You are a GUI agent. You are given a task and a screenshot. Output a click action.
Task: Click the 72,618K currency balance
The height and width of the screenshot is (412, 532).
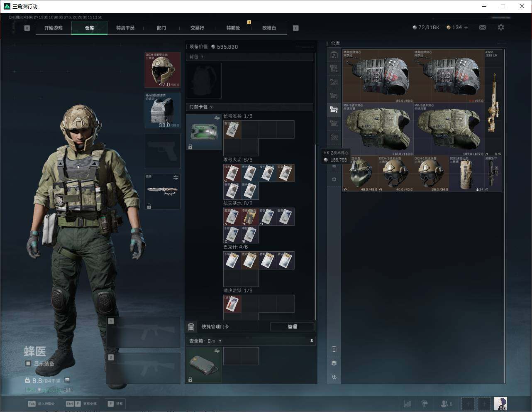426,27
